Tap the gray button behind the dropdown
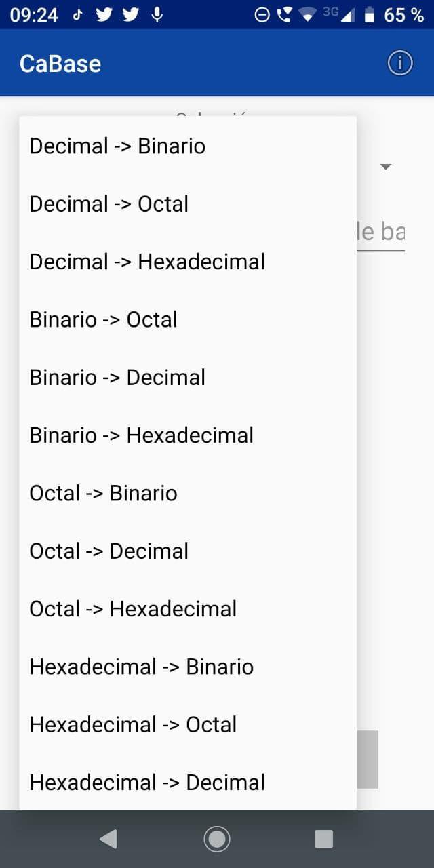 [368, 759]
